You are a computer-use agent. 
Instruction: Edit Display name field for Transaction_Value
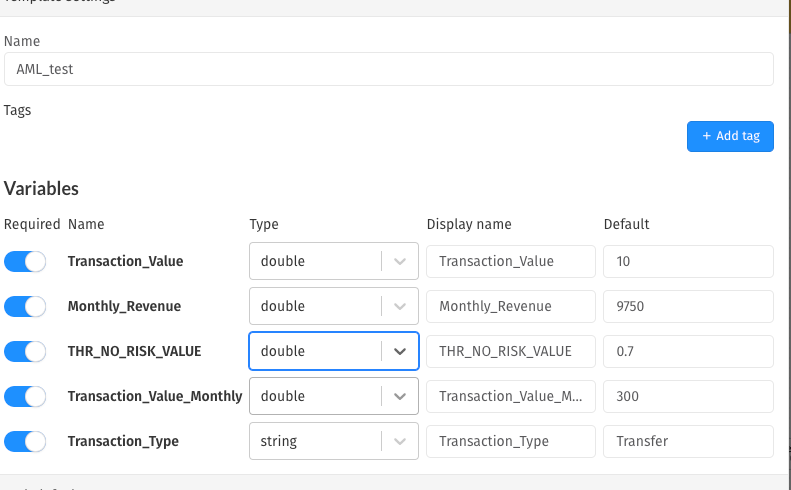511,261
